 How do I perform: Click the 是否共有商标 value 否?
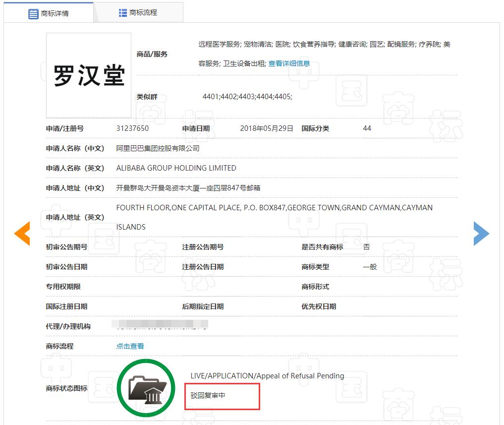[366, 247]
